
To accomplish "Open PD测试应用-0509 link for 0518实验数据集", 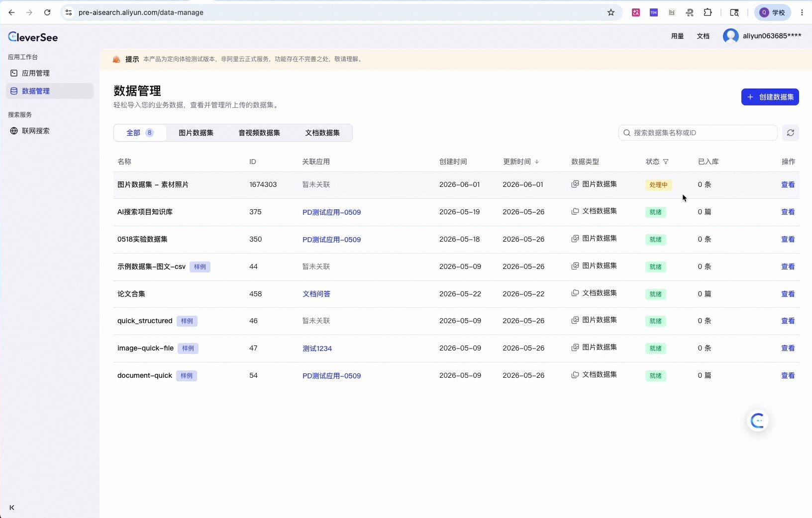I will (x=331, y=240).
